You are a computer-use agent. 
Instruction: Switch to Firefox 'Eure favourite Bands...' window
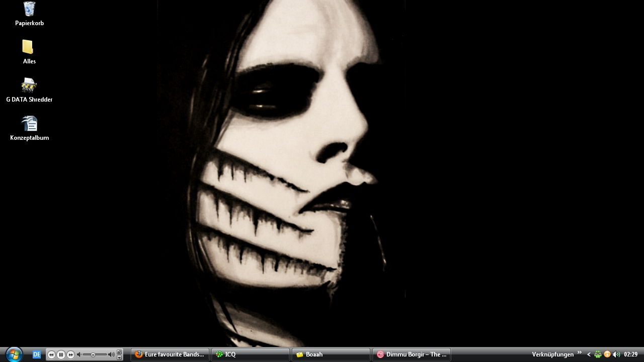(x=170, y=354)
